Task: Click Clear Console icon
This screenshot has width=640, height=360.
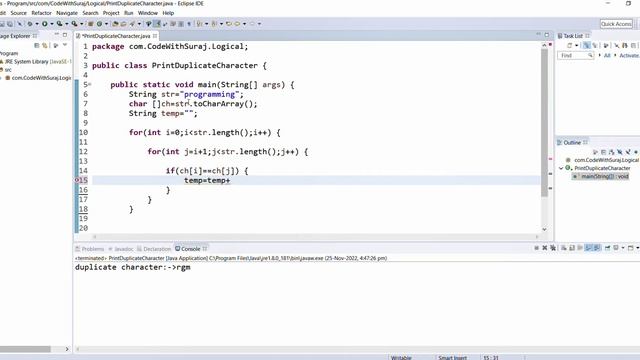Action: (x=564, y=248)
